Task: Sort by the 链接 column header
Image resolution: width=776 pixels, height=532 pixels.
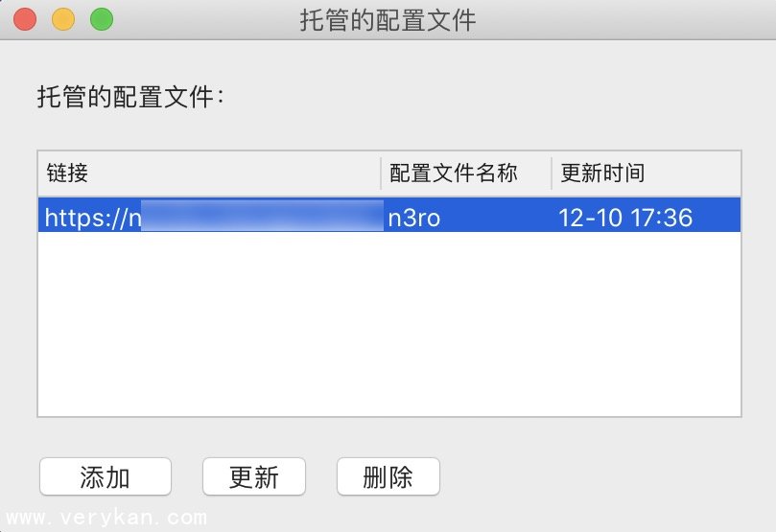Action: click(x=209, y=173)
